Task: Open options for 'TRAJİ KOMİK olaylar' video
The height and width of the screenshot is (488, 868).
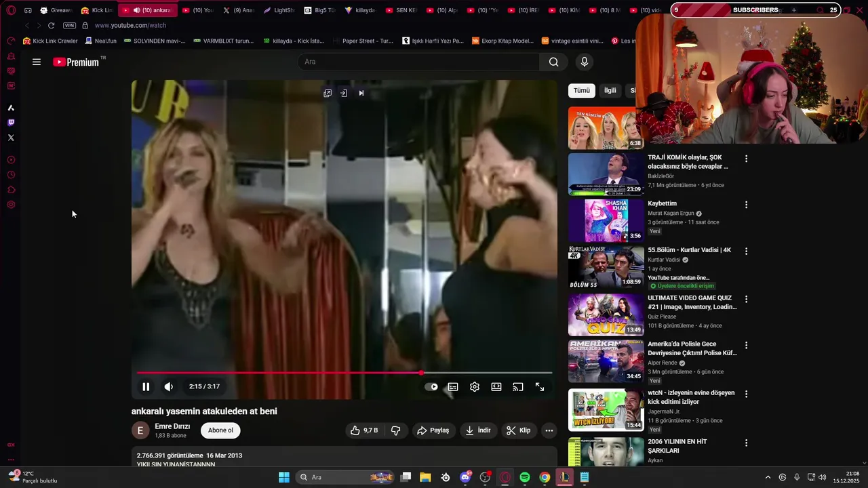Action: click(746, 159)
